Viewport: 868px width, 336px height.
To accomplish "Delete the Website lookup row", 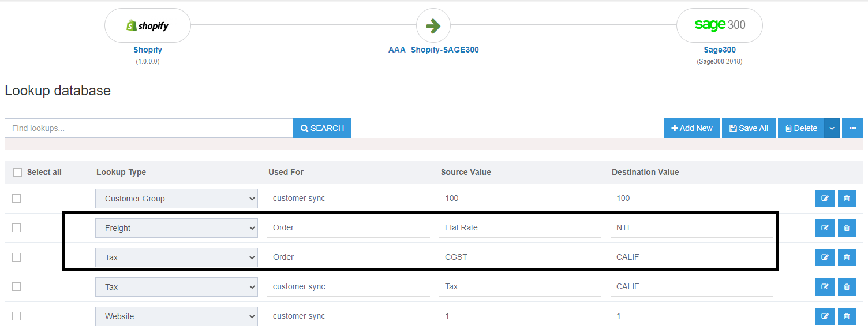I will pos(847,316).
